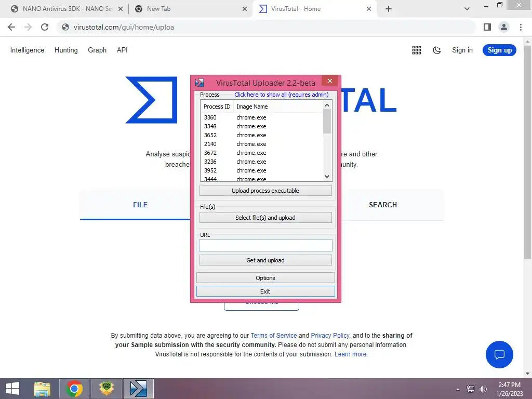The width and height of the screenshot is (532, 399).
Task: Sort by Image Name column header
Action: click(x=252, y=107)
